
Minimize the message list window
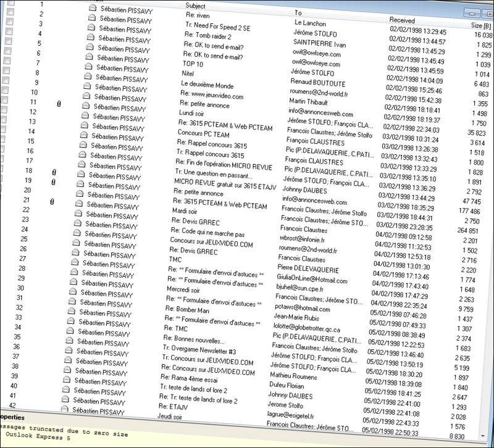coord(474,12)
